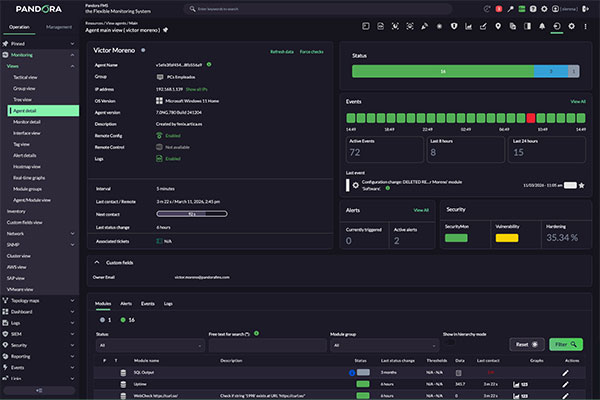Click the blue info icon in SQL Output row
600x400 pixels.
(x=352, y=372)
